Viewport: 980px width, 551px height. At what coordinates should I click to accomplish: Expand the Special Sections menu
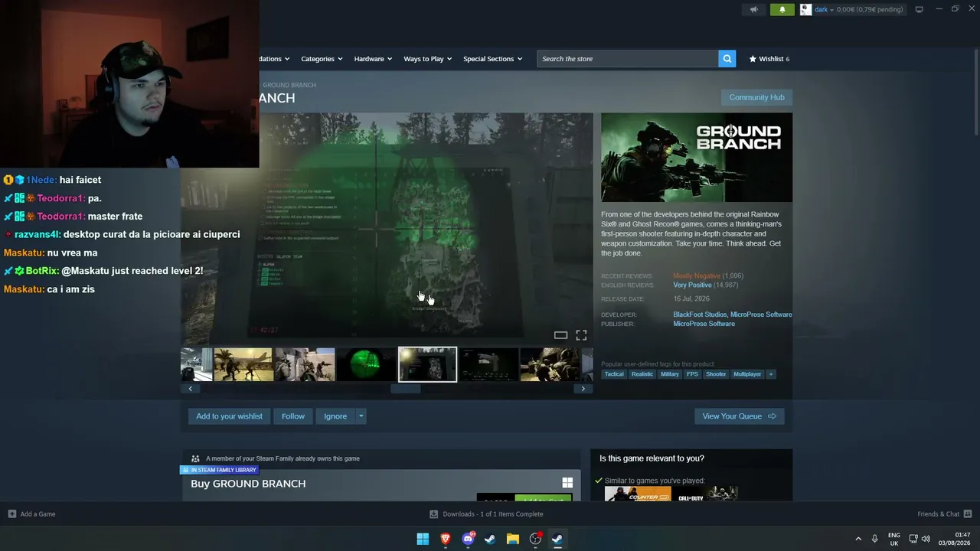(493, 58)
